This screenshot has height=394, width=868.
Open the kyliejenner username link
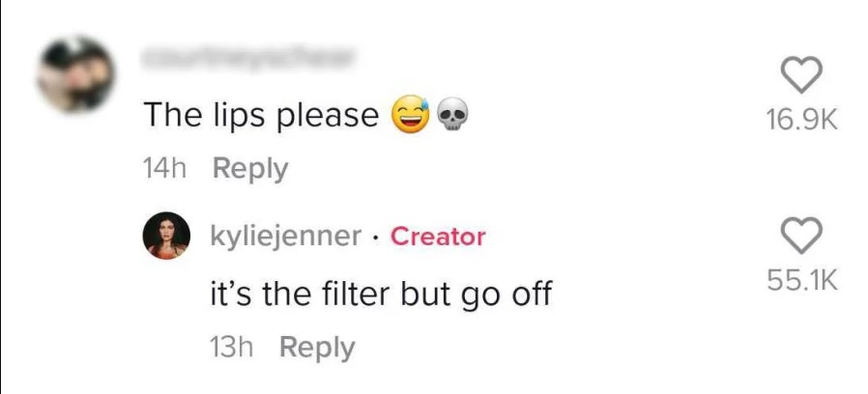pos(286,237)
